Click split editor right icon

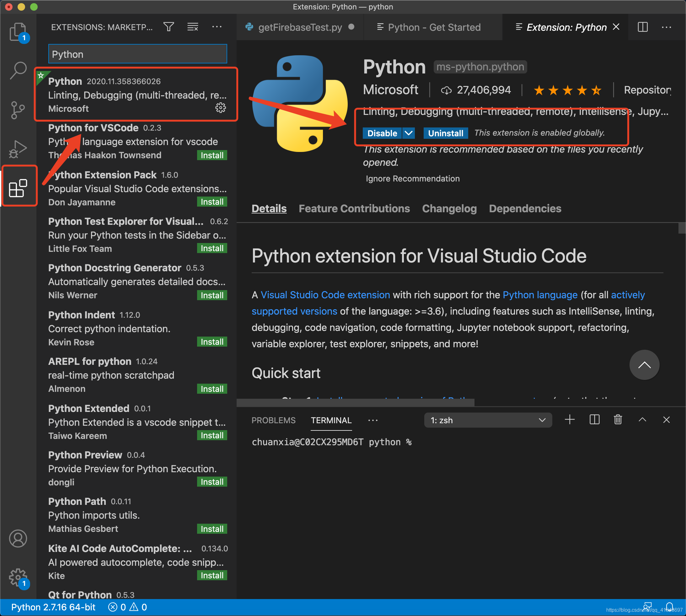pos(642,27)
